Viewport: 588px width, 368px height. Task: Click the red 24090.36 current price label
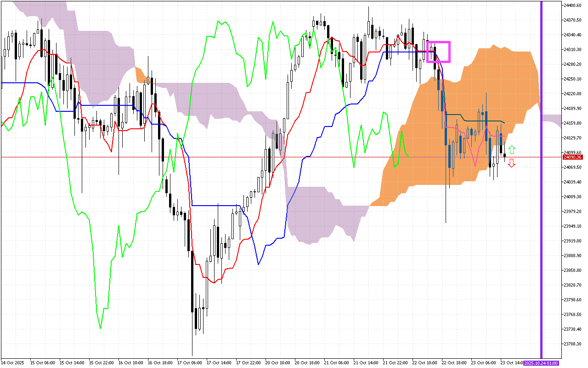pos(572,157)
